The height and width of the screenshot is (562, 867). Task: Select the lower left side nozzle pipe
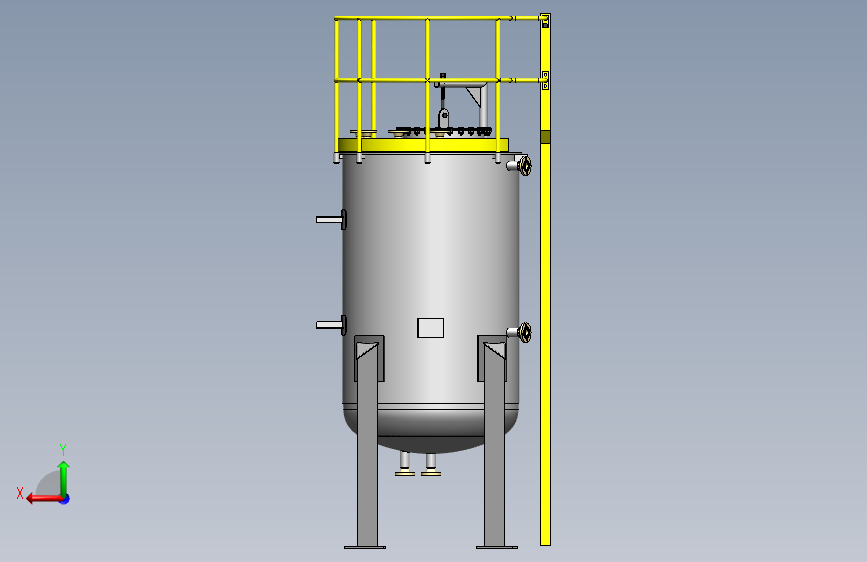pos(331,325)
